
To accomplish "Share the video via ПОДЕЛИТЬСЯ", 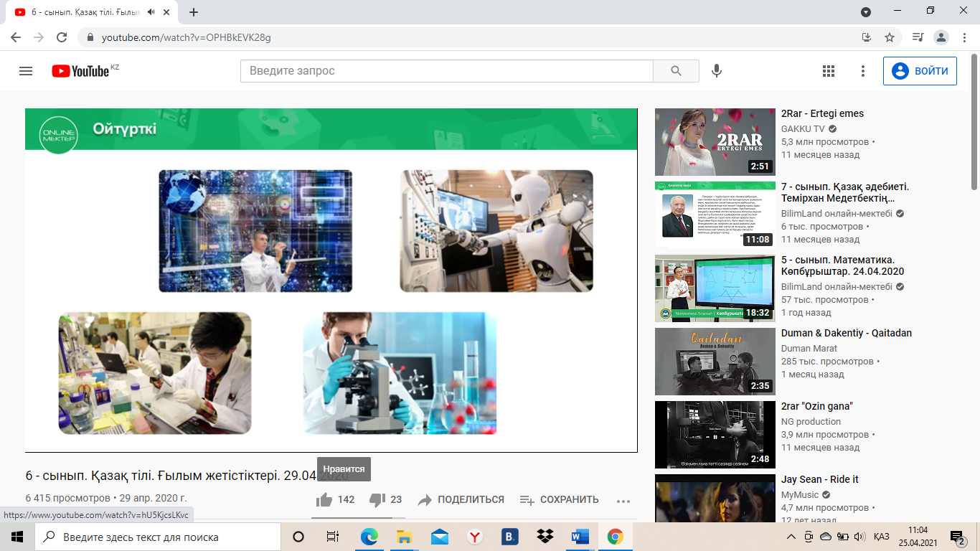I will click(x=461, y=499).
